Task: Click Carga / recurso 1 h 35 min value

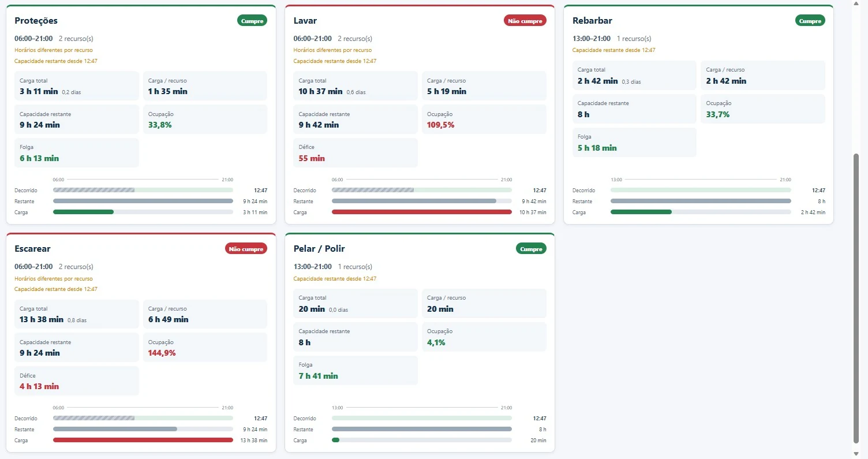Action: point(168,91)
